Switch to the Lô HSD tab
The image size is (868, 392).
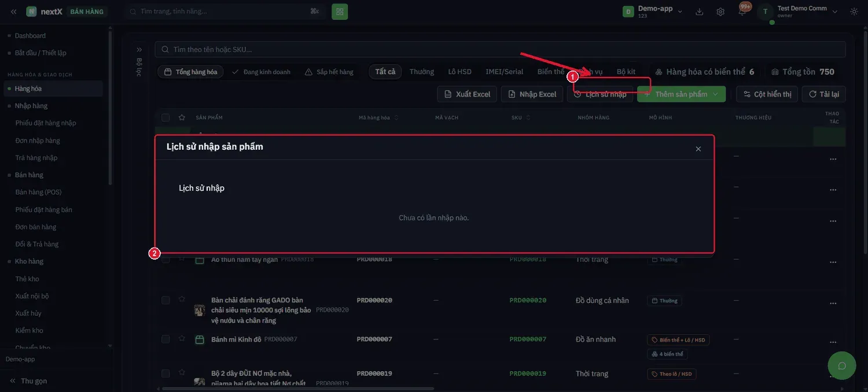459,72
